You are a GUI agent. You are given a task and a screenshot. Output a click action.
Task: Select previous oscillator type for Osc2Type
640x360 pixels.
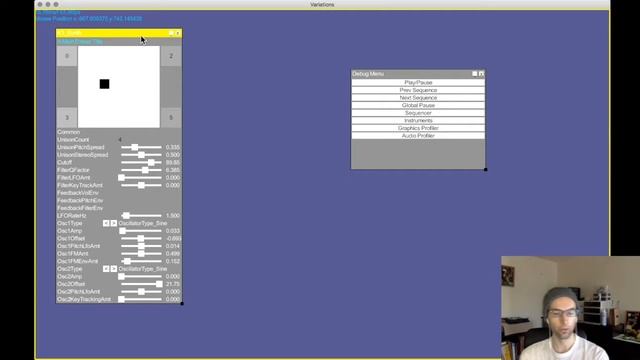click(x=106, y=269)
